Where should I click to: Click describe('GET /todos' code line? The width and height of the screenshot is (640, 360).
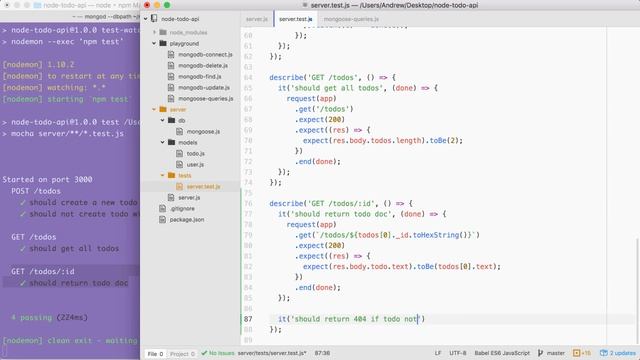point(332,77)
